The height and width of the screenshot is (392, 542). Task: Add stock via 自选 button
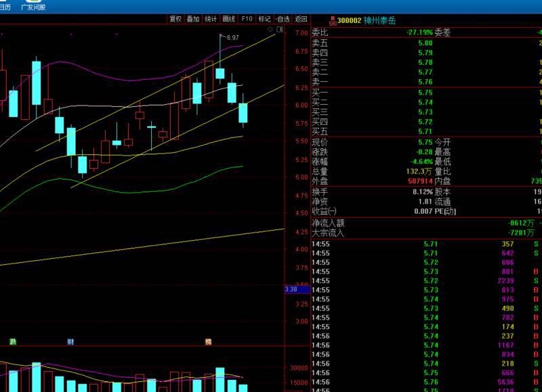[283, 19]
